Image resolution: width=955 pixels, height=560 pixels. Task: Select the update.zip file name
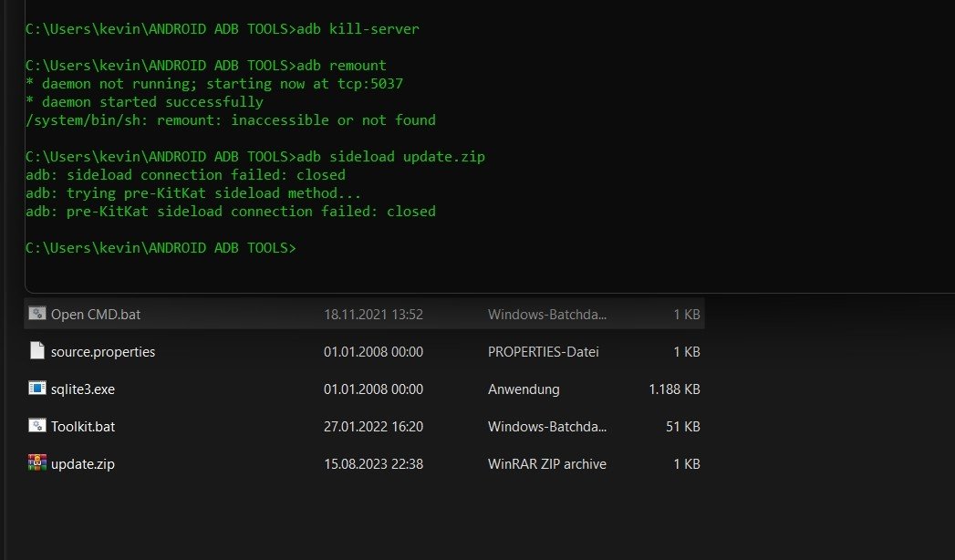(x=83, y=464)
